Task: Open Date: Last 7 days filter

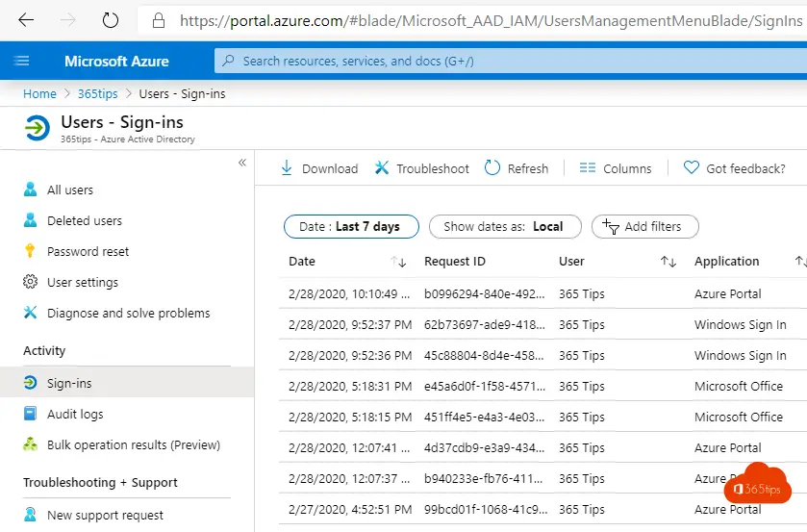Action: pos(351,227)
